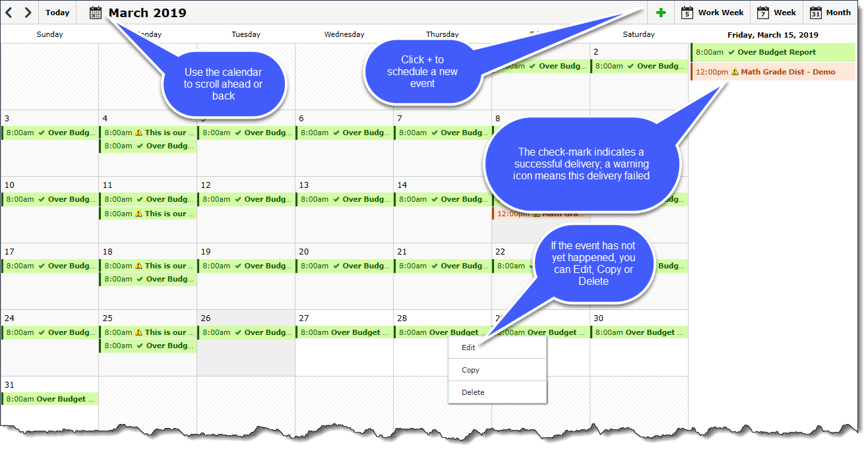Switch to Week view

pos(777,13)
